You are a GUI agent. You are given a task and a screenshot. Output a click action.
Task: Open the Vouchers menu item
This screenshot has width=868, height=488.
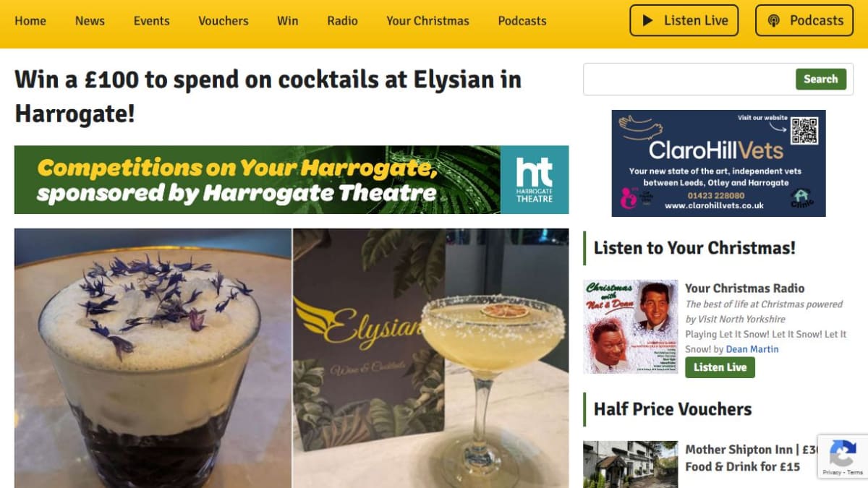coord(224,20)
